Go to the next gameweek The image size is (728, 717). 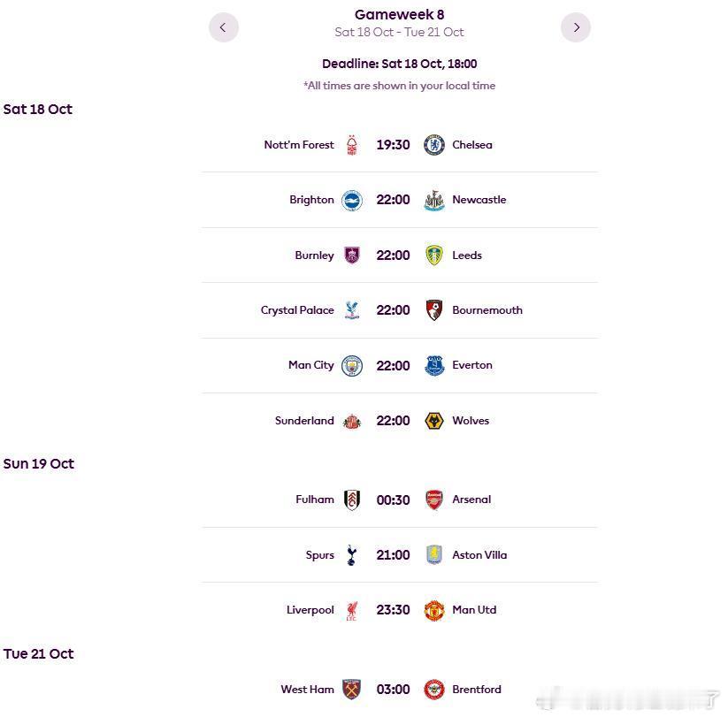[x=576, y=27]
